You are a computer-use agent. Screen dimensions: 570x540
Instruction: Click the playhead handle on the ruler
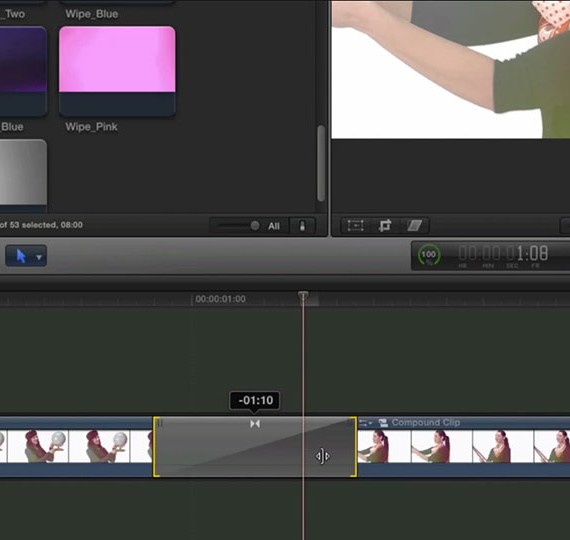tap(303, 296)
